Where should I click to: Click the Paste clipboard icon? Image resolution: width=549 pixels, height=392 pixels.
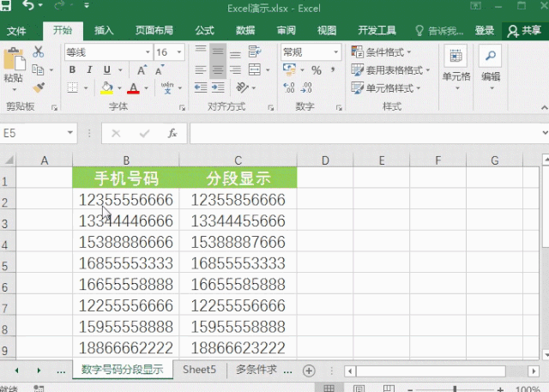point(14,59)
